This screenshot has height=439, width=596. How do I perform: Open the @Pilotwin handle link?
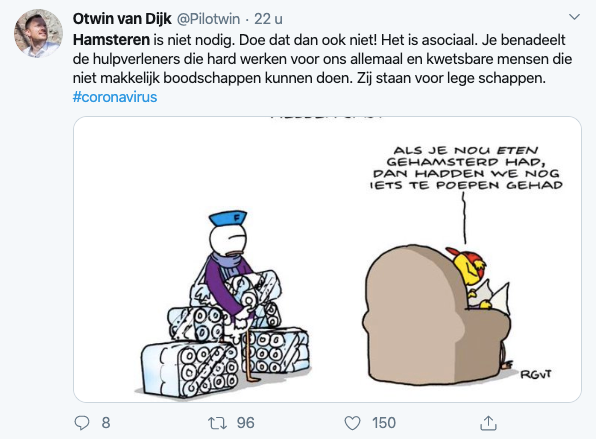point(208,19)
